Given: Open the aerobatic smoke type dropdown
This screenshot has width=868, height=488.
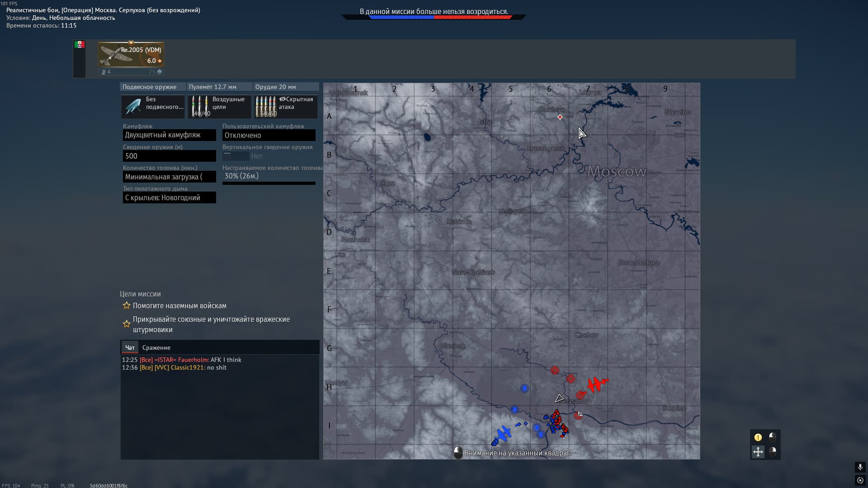Looking at the screenshot, I should (169, 197).
